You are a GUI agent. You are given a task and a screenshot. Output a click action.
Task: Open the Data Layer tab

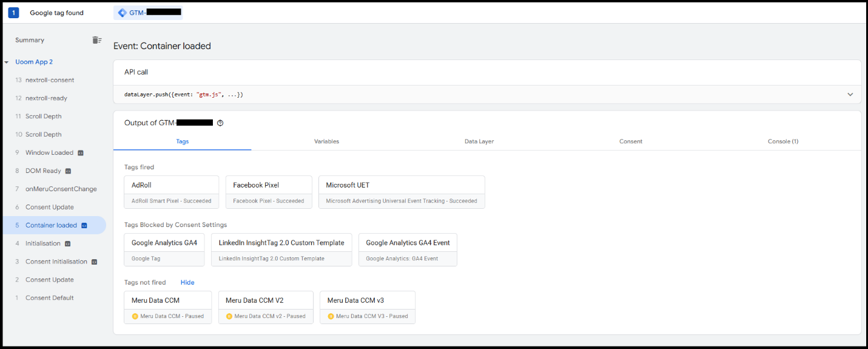tap(479, 141)
